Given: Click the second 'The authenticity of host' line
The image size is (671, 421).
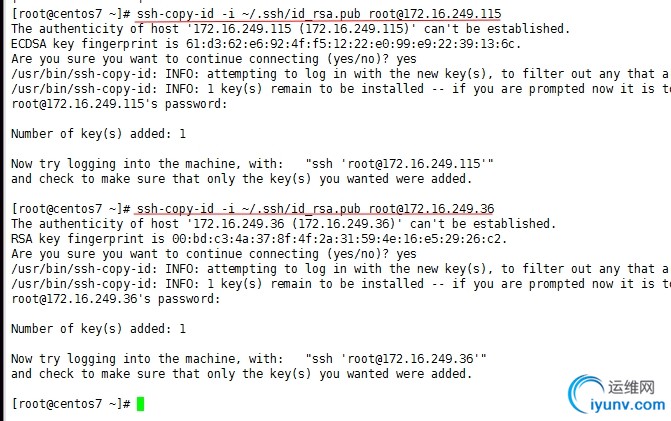Looking at the screenshot, I should click(x=283, y=224).
